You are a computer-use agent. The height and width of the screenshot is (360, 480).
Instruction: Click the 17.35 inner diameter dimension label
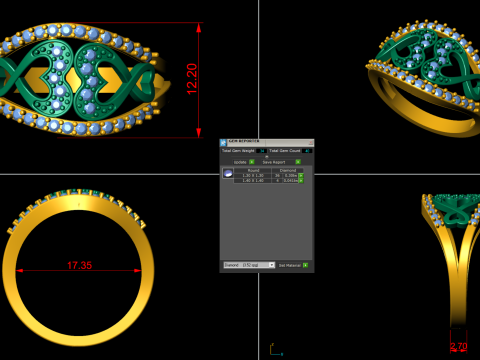(x=79, y=265)
